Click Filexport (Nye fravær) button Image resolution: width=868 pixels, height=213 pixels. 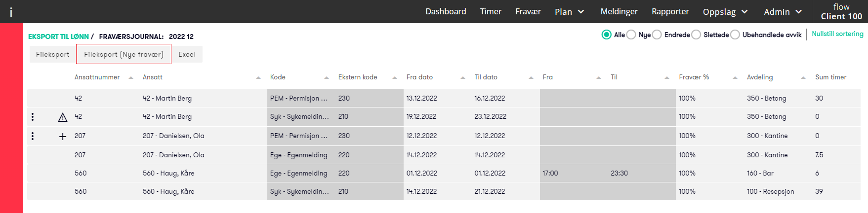(124, 54)
